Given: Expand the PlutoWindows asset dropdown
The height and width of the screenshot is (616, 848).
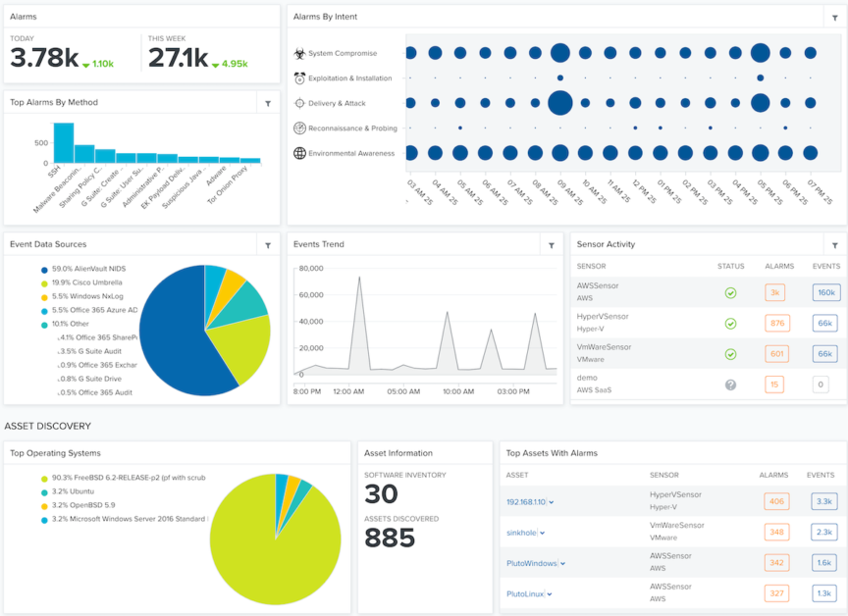Looking at the screenshot, I should point(562,563).
